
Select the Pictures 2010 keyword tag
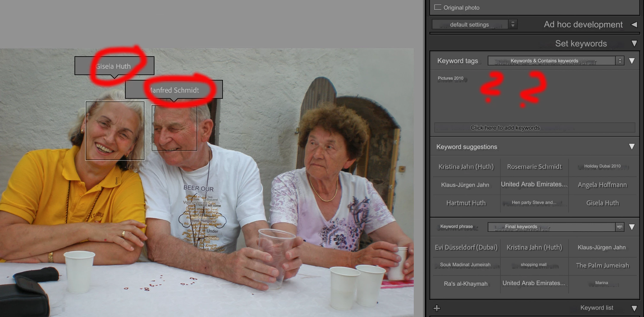(x=450, y=78)
